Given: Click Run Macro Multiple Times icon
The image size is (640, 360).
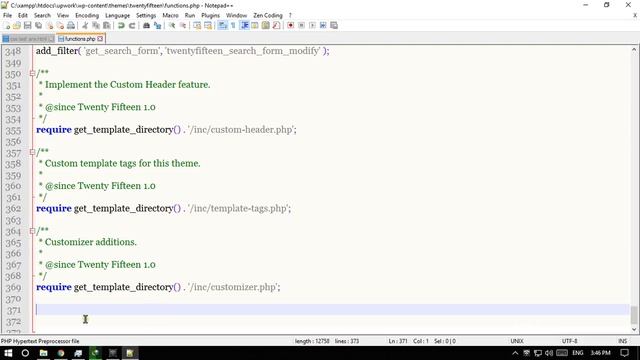Looking at the screenshot, I should 323,25.
